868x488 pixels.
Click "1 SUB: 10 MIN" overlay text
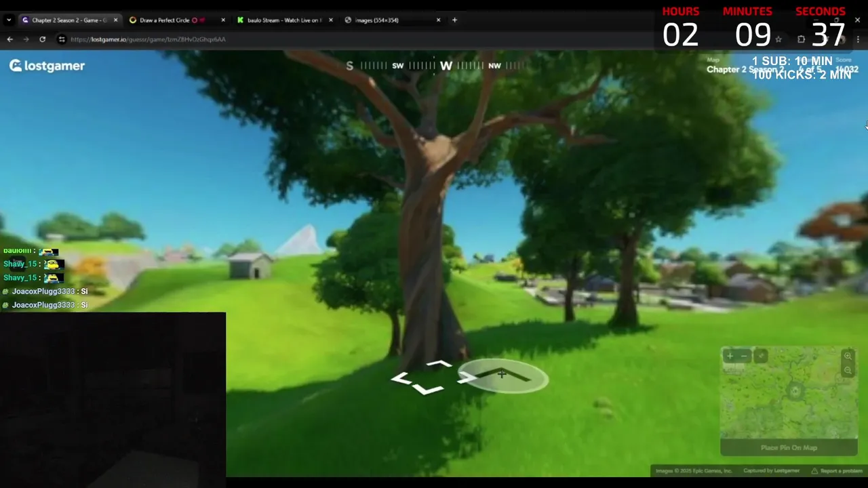(792, 61)
